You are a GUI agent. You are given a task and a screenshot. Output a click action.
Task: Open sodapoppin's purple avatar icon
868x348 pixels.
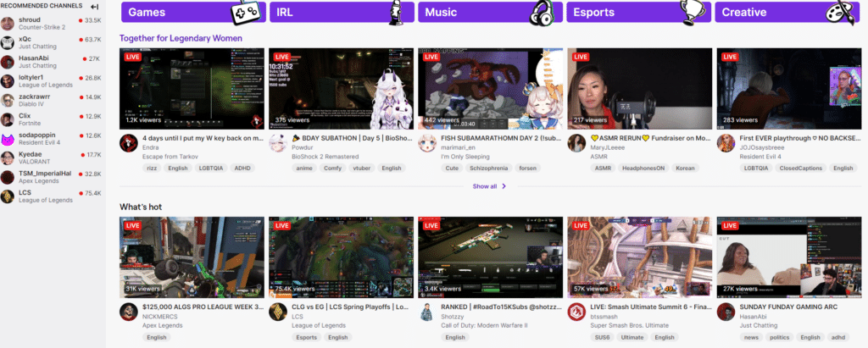click(8, 139)
